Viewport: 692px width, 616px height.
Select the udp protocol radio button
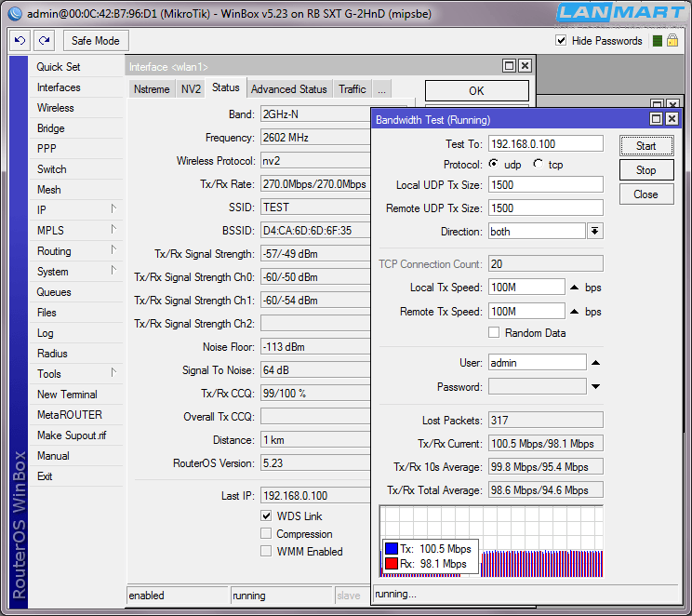point(493,164)
